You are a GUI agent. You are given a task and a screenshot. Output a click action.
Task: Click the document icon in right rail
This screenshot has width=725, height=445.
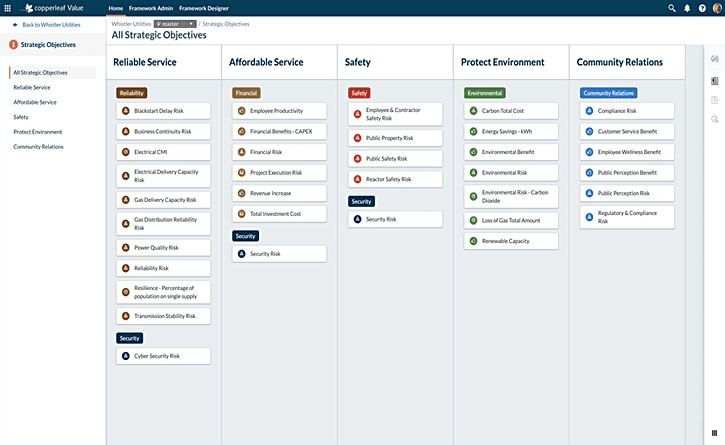(714, 81)
